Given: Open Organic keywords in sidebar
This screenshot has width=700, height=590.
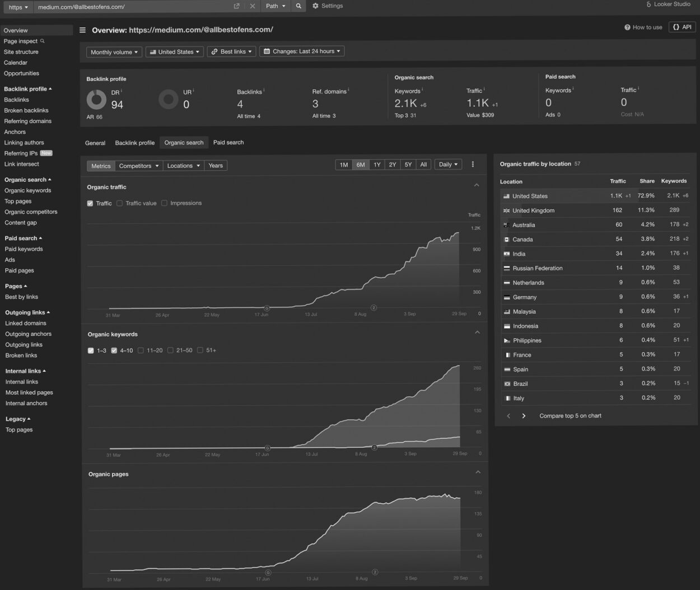Looking at the screenshot, I should pos(28,190).
